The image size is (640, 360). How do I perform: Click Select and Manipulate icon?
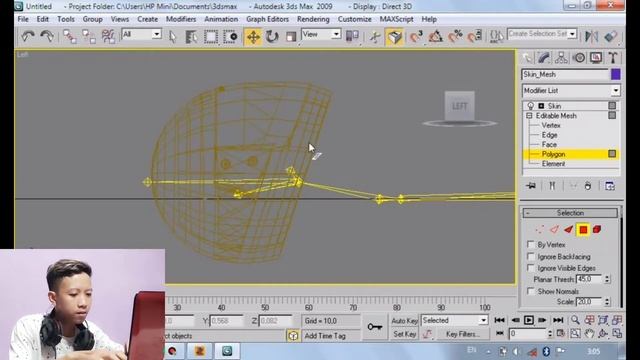[x=374, y=37]
